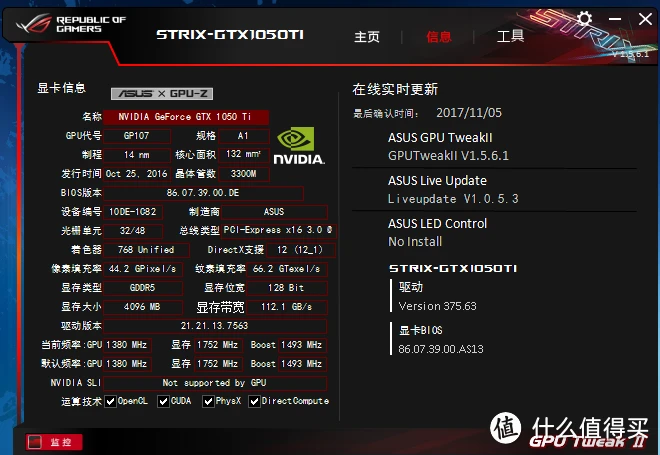Click the 在线实时更新 heading
This screenshot has height=455, width=660.
pyautogui.click(x=395, y=89)
